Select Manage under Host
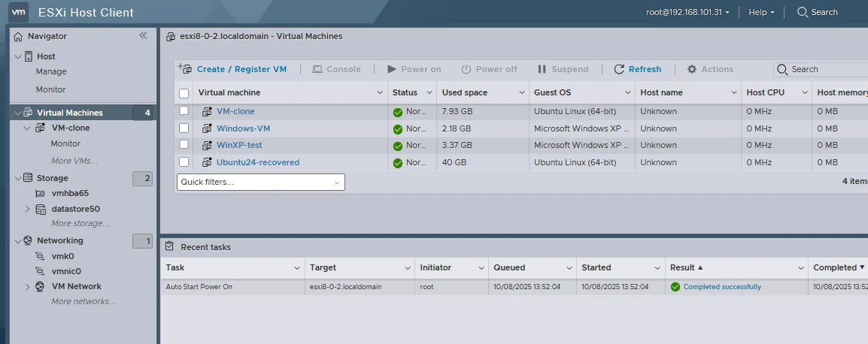This screenshot has height=344, width=868. click(51, 71)
